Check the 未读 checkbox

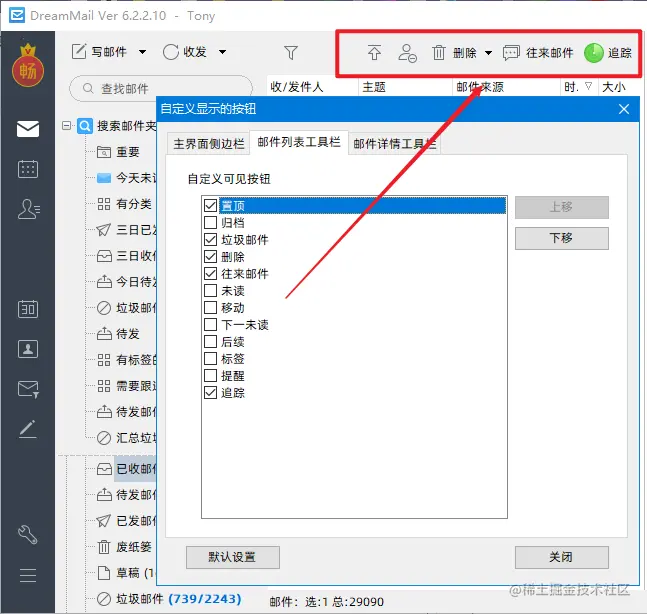tap(210, 290)
